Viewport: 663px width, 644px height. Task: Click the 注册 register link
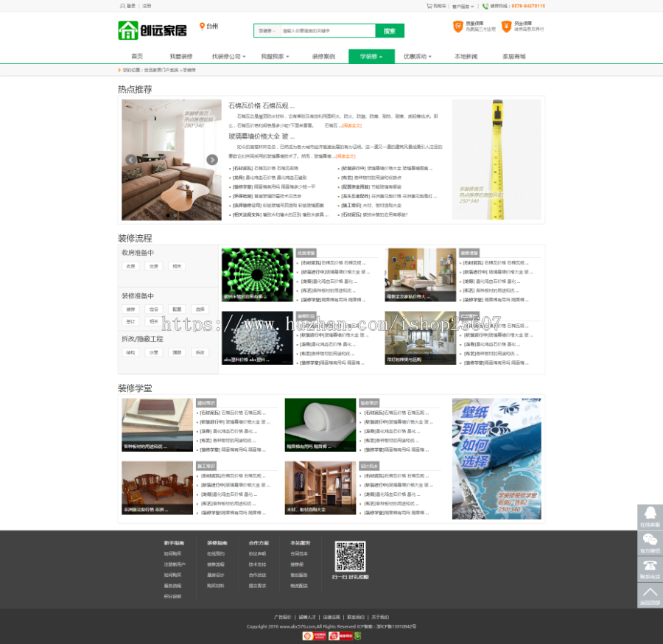147,6
